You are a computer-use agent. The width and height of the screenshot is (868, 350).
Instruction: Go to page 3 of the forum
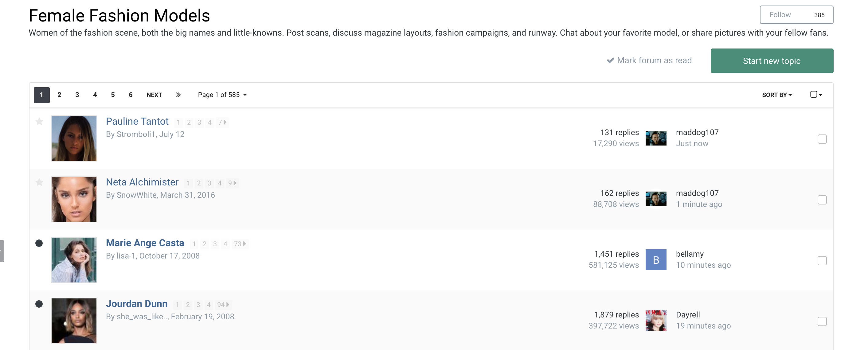pos(77,95)
